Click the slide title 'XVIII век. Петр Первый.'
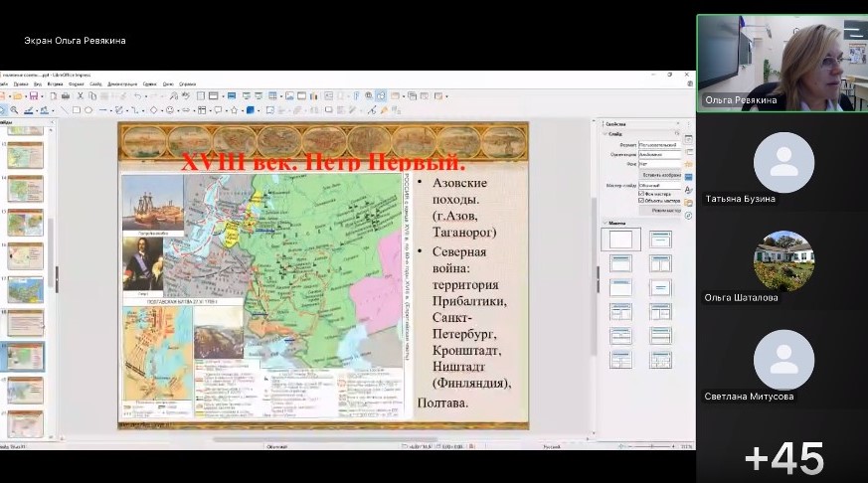 (x=323, y=163)
